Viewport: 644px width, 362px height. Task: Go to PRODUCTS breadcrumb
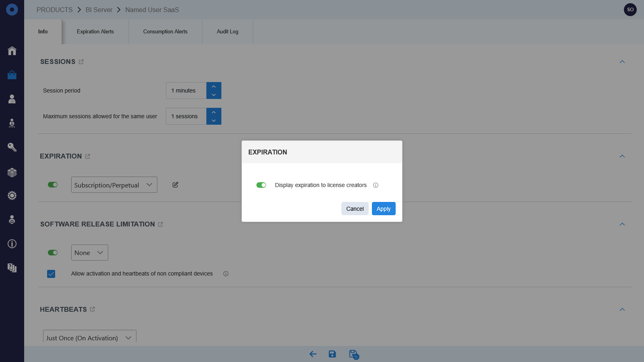55,10
